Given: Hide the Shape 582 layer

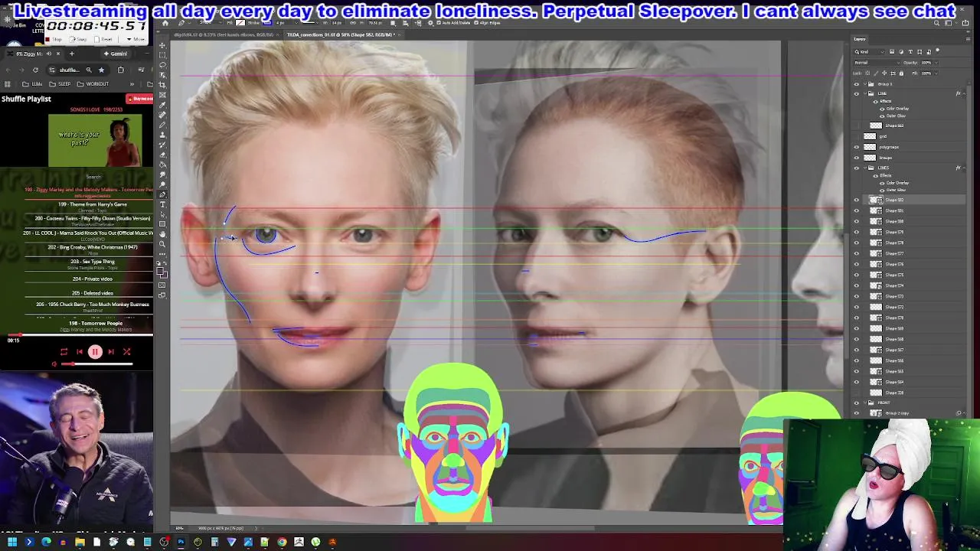Looking at the screenshot, I should coord(857,200).
